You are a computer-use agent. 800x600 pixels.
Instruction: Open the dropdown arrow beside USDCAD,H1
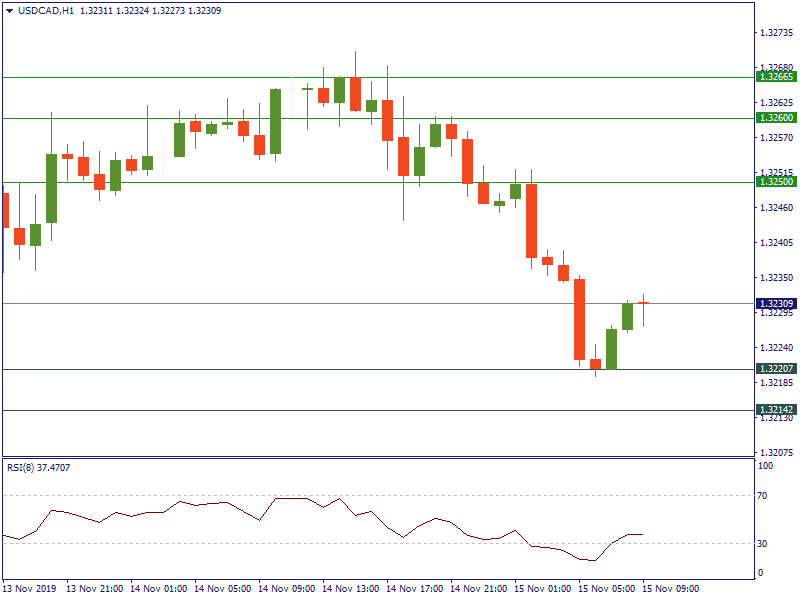(x=10, y=11)
